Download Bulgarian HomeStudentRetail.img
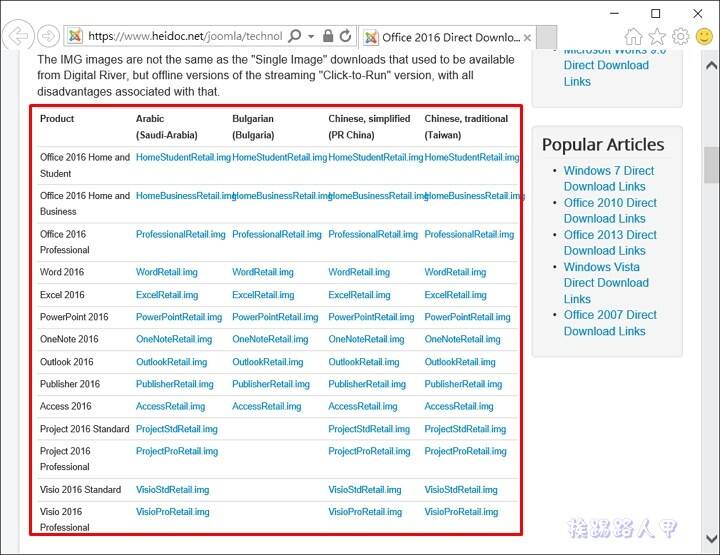Viewport: 720px width, 555px height. click(280, 157)
